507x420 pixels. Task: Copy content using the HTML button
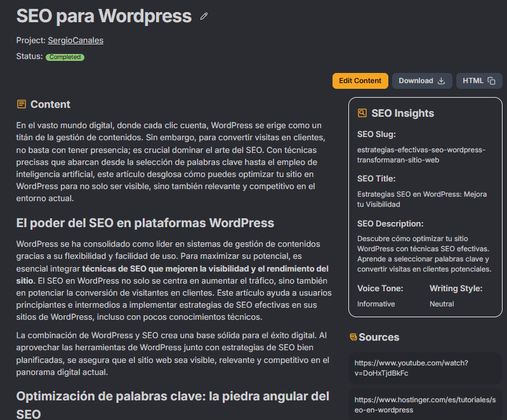click(x=479, y=81)
